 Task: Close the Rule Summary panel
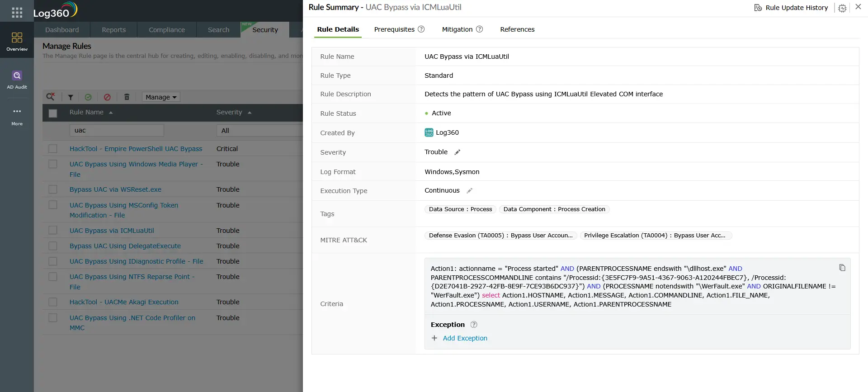858,7
